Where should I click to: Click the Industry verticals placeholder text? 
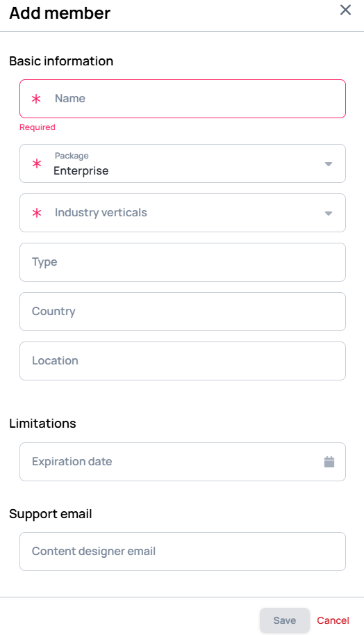coord(101,213)
